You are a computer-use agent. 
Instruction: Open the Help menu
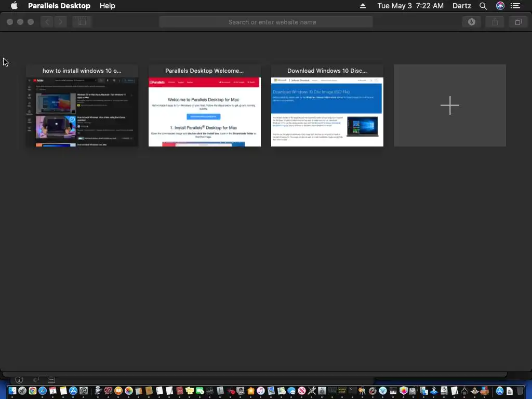pyautogui.click(x=107, y=6)
